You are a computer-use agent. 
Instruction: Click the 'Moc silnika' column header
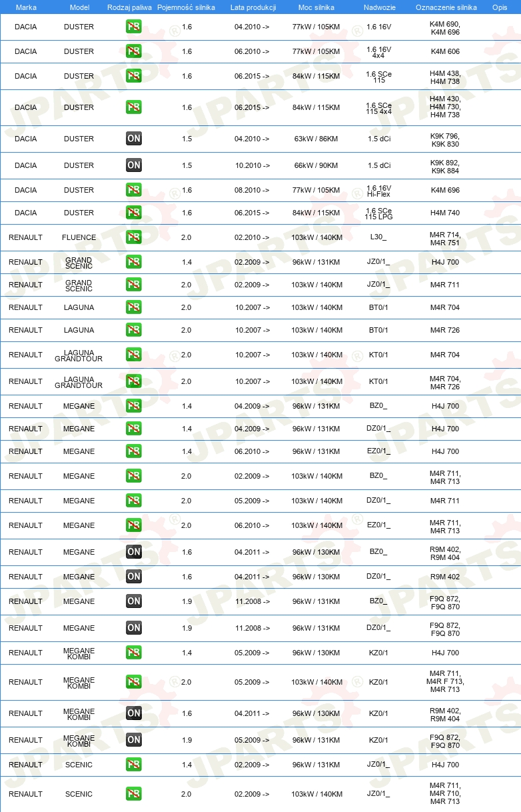tap(316, 7)
